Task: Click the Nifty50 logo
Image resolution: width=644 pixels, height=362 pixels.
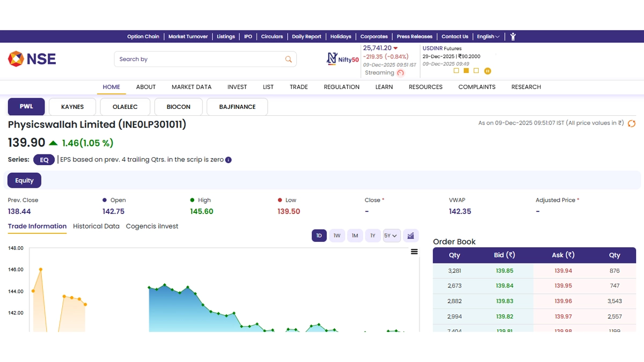Action: [343, 59]
